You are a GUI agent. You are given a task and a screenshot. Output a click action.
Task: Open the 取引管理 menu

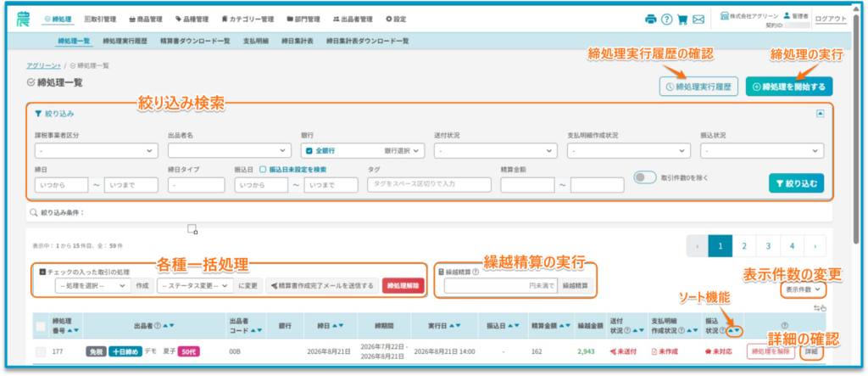click(x=100, y=20)
